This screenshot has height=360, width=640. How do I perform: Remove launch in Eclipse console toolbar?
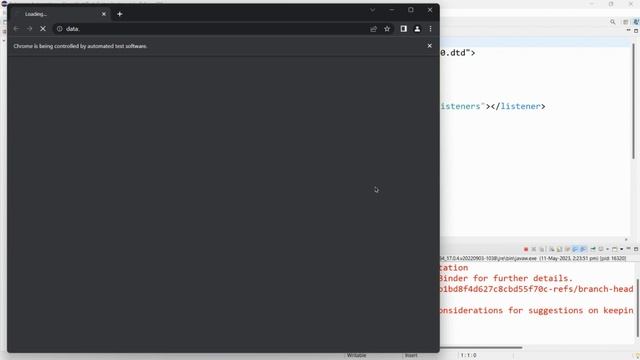534,249
